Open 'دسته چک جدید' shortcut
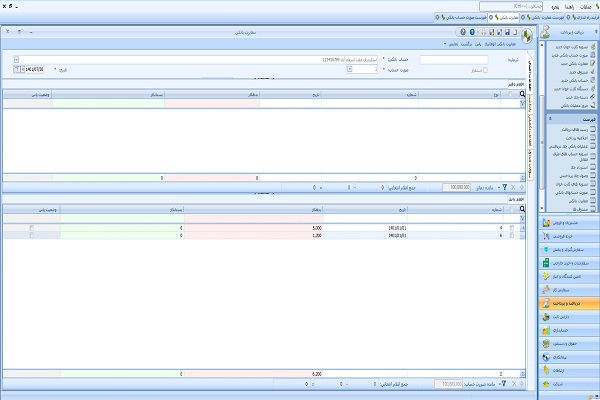 tap(580, 97)
